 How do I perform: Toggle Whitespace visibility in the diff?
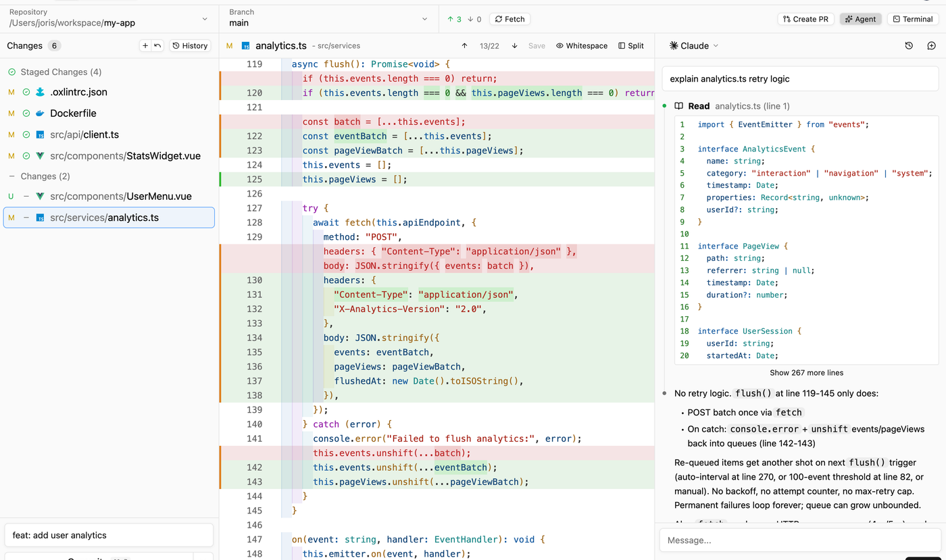click(582, 46)
